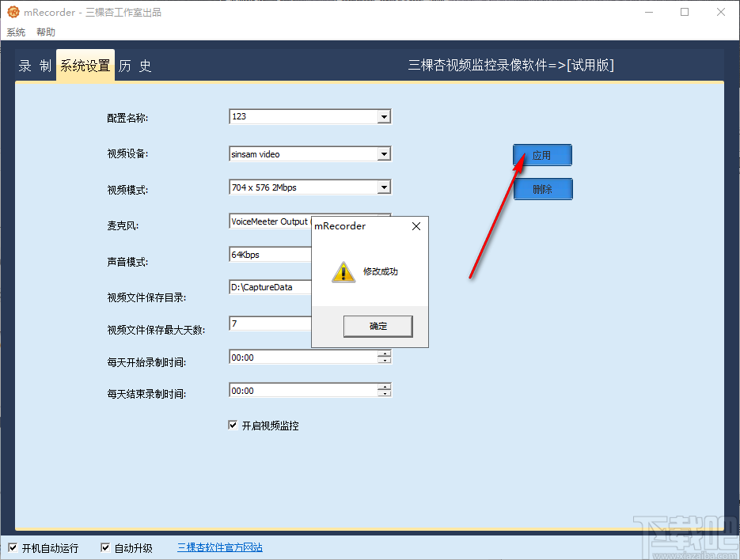This screenshot has width=740, height=560.
Task: Click the mRecorder orange logo icon in the title bar
Action: [x=11, y=12]
